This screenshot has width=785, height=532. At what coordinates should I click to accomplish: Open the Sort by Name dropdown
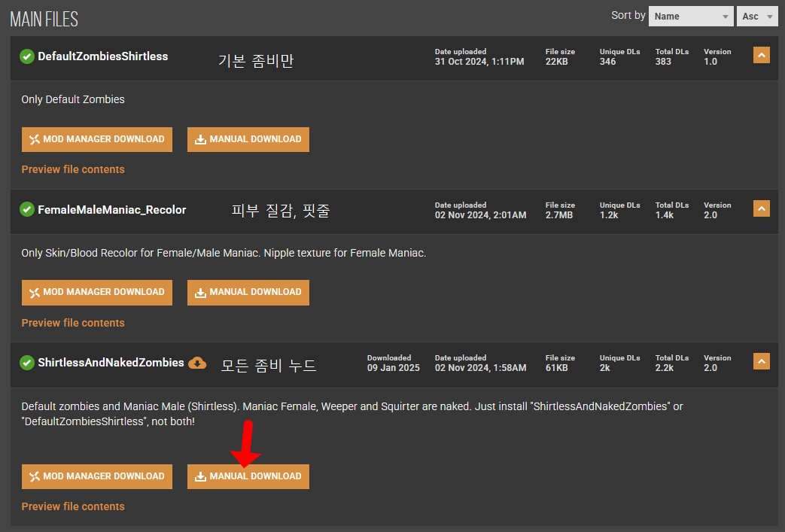[x=691, y=16]
